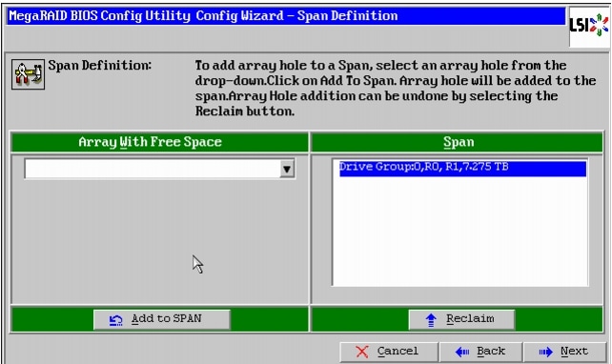Screen dimensions: 612x364
Task: Click the Span Definition label text
Action: (99, 66)
